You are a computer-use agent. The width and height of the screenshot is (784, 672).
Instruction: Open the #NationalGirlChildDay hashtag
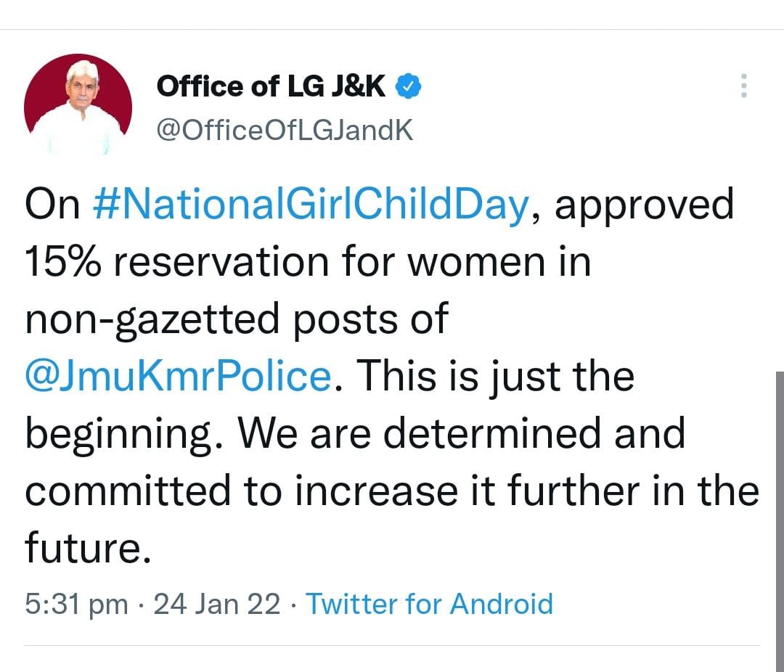tap(311, 204)
